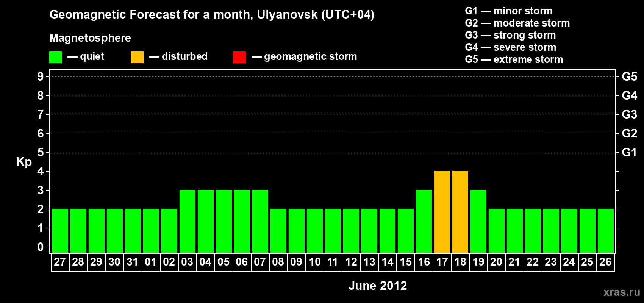644x303 pixels.
Task: Click the 'G2 — moderate storm' legend text
Action: (517, 23)
